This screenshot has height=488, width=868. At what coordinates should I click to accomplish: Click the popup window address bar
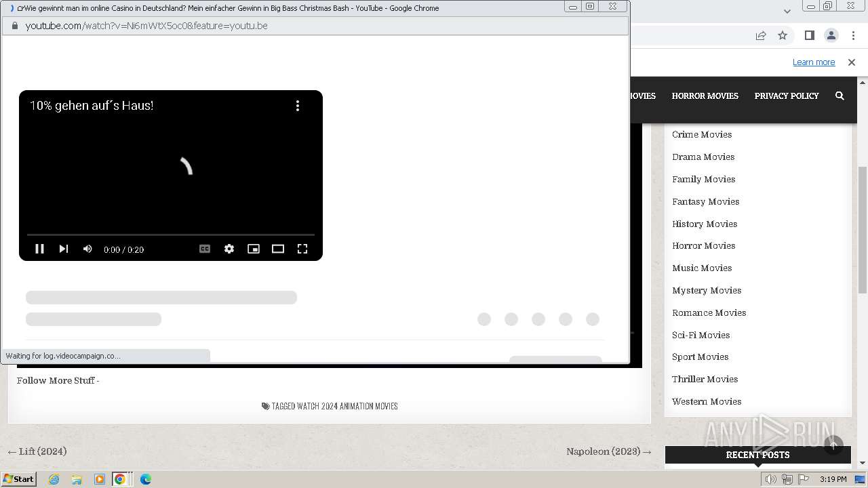coord(315,26)
